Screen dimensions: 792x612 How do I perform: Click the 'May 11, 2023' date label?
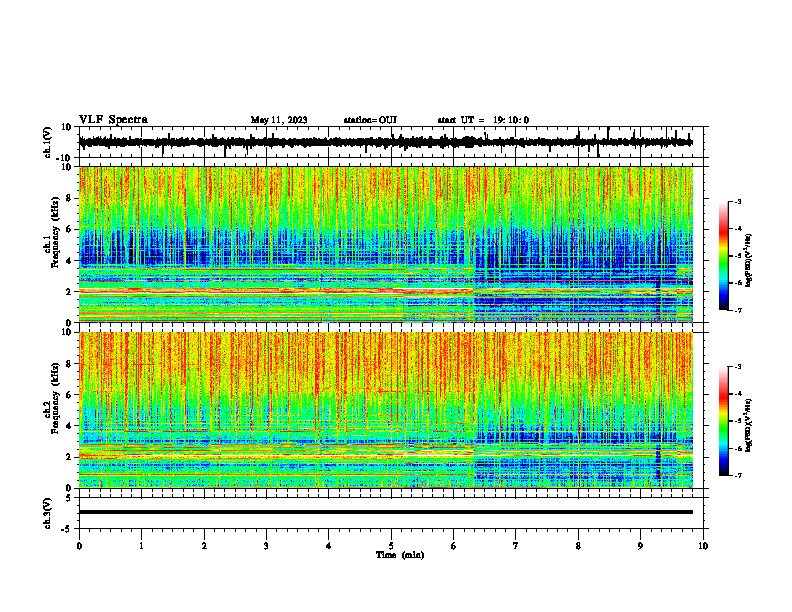point(279,120)
